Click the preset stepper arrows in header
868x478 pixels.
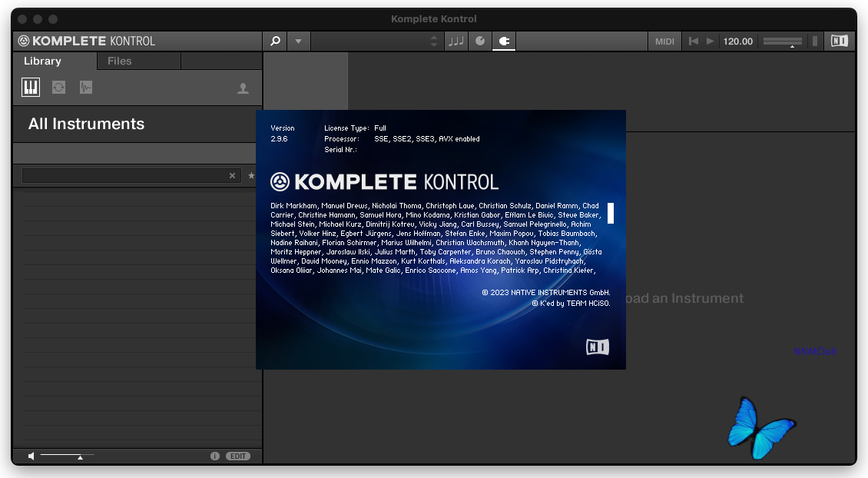(434, 41)
